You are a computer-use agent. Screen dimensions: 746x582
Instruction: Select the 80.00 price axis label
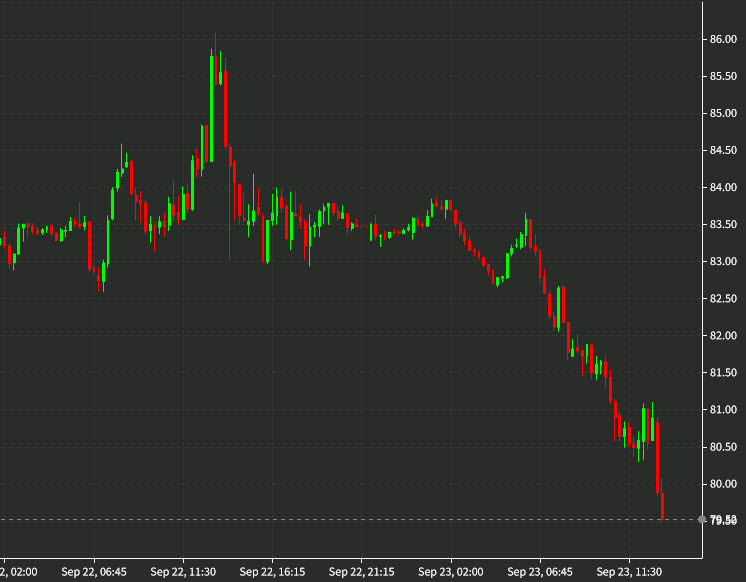[x=723, y=483]
